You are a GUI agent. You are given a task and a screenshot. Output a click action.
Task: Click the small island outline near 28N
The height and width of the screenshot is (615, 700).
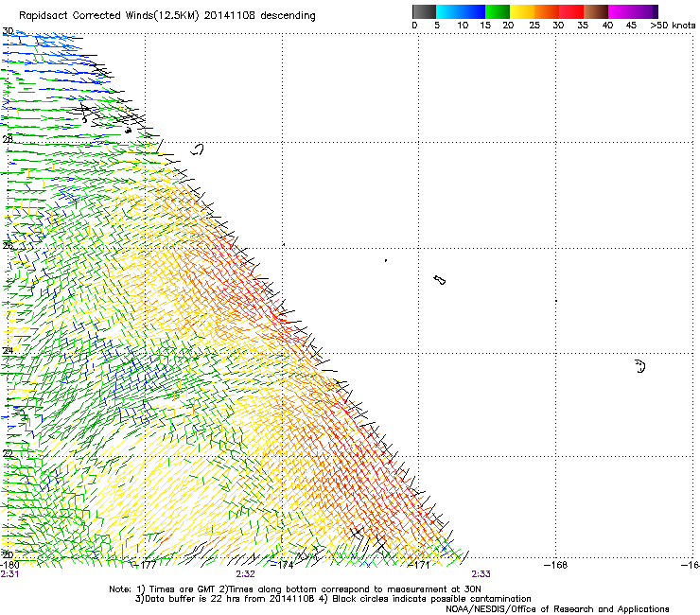(x=197, y=149)
